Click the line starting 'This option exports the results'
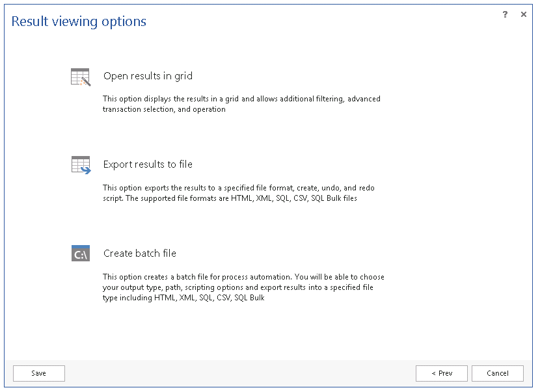 point(238,188)
